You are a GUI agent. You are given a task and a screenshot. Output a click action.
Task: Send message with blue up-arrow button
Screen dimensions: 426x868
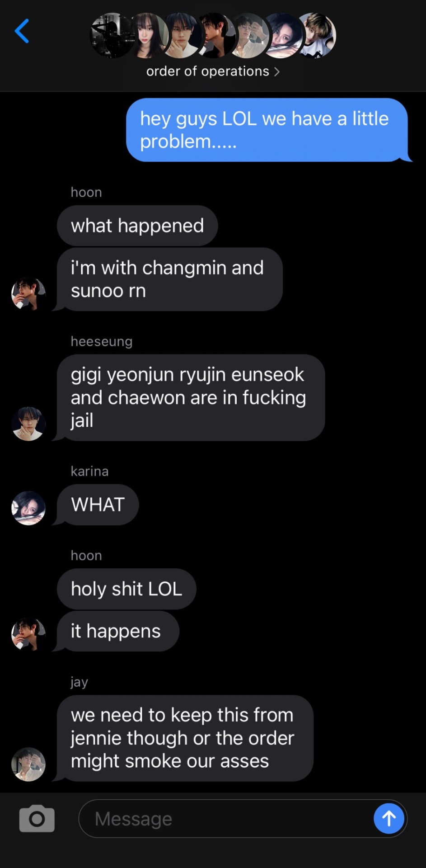pos(389,818)
